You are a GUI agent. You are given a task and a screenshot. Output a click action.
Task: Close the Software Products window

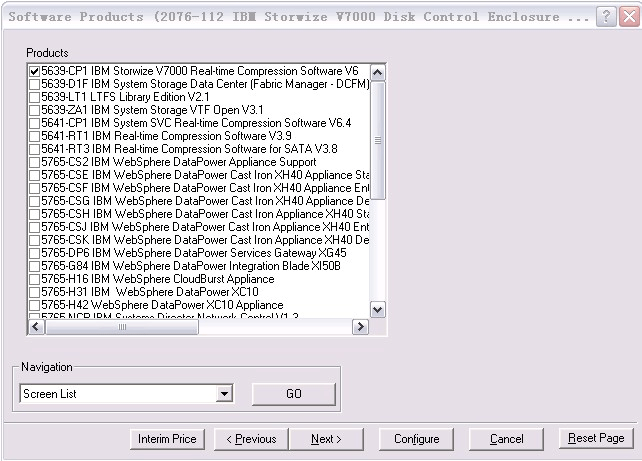tap(629, 17)
